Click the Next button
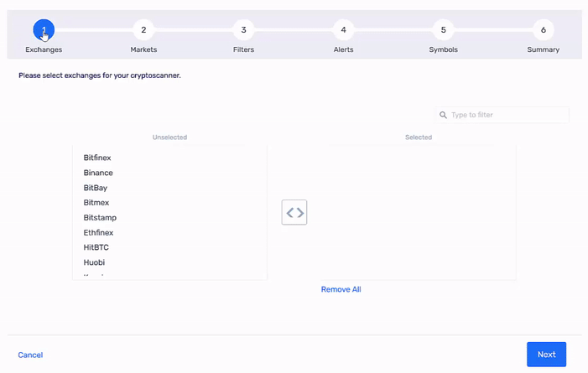 546,355
